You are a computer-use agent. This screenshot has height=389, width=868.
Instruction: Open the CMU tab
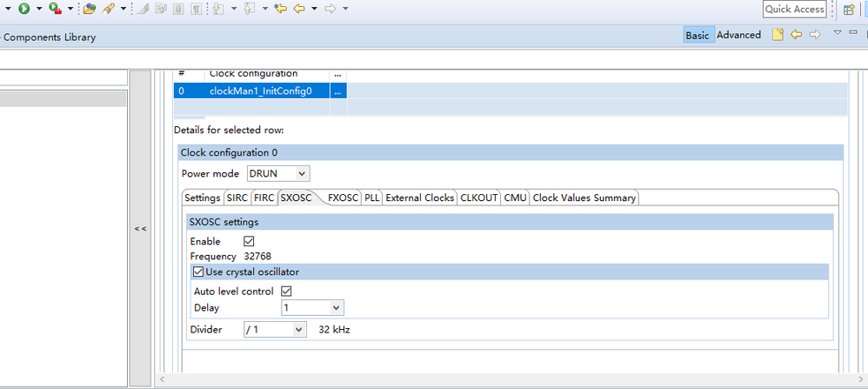pyautogui.click(x=516, y=198)
